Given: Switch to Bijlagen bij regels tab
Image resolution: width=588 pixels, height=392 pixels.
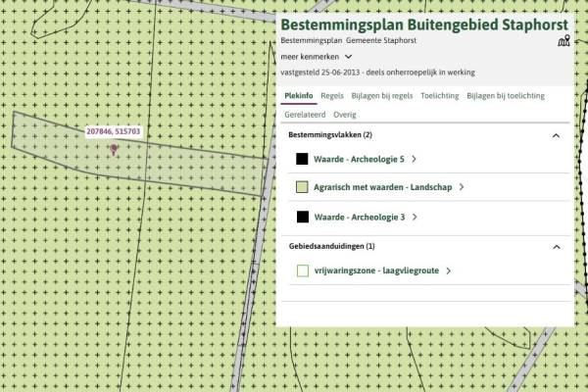Looking at the screenshot, I should tap(382, 96).
